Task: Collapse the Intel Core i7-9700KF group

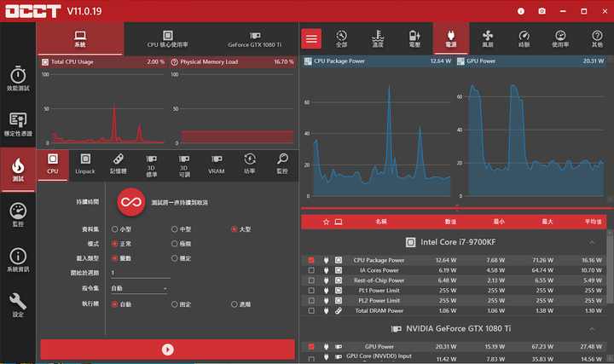Action: 592,243
